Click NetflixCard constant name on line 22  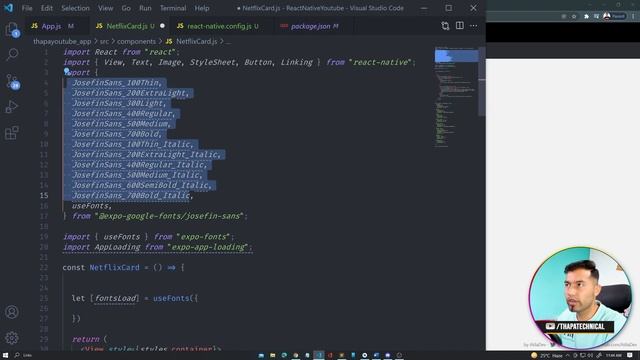(x=114, y=267)
